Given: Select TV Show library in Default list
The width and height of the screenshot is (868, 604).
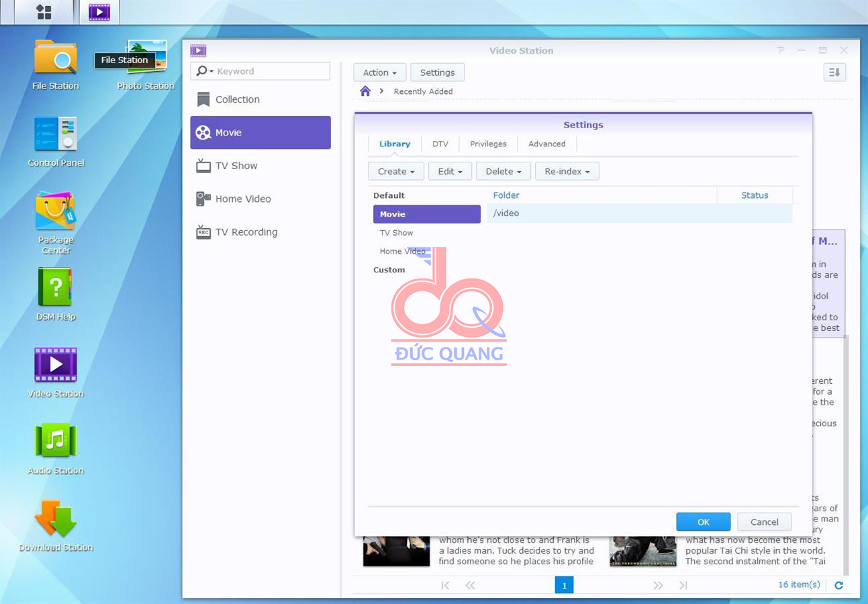Looking at the screenshot, I should [427, 233].
